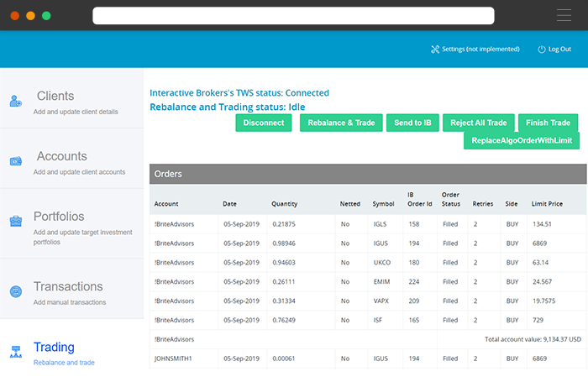Click the Log Out power icon
The height and width of the screenshot is (382, 588).
[542, 49]
